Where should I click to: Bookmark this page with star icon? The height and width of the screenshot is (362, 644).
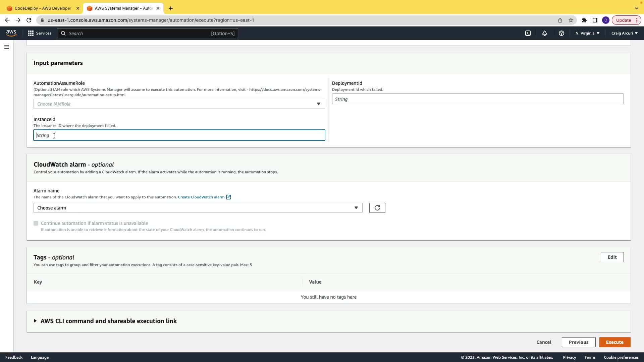point(571,20)
